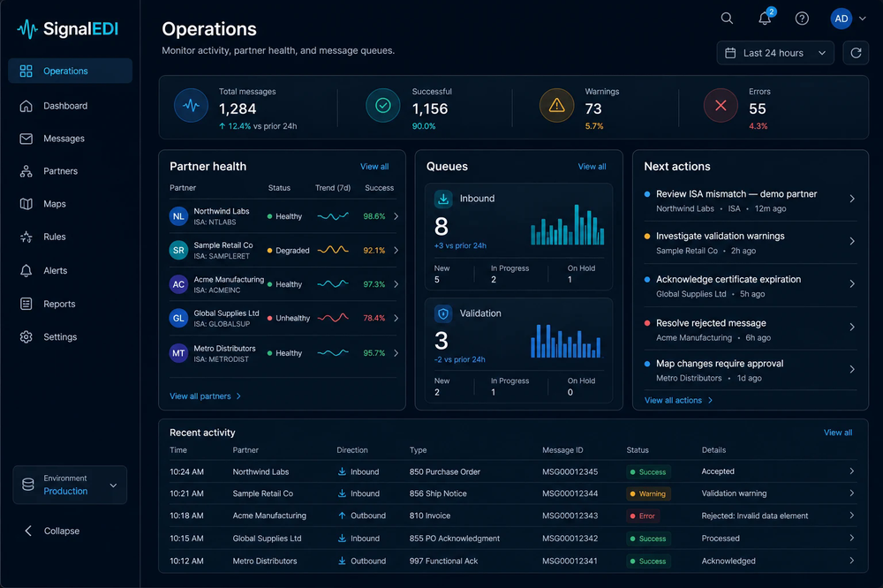Image resolution: width=883 pixels, height=588 pixels.
Task: Click the SignalEDI logo
Action: click(68, 29)
